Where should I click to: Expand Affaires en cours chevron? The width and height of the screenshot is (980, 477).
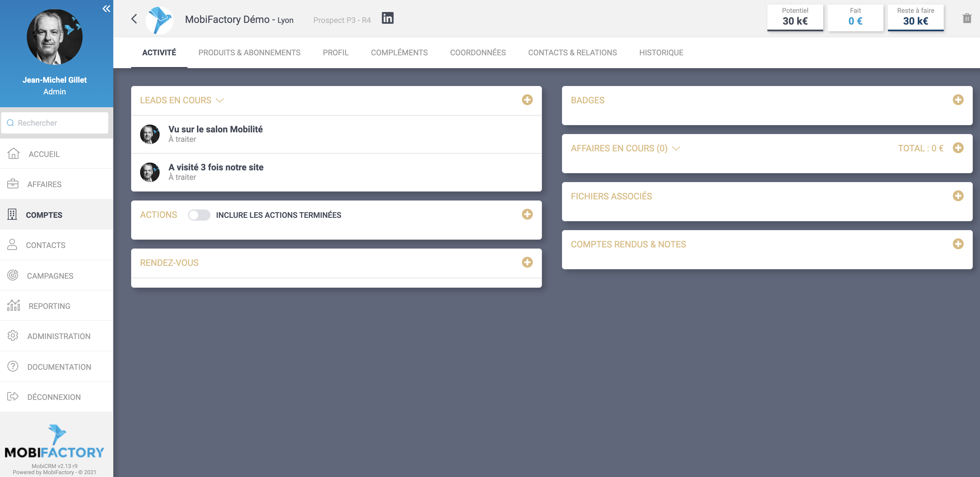click(676, 149)
